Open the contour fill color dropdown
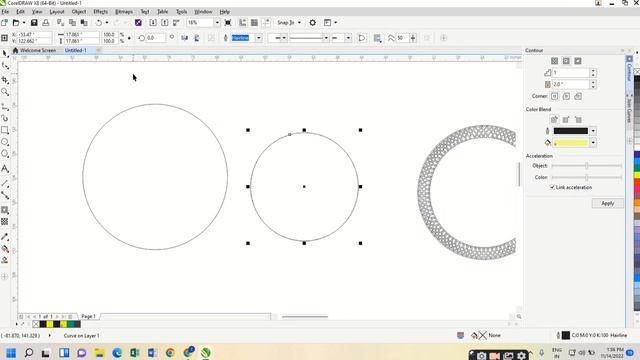 pos(593,143)
